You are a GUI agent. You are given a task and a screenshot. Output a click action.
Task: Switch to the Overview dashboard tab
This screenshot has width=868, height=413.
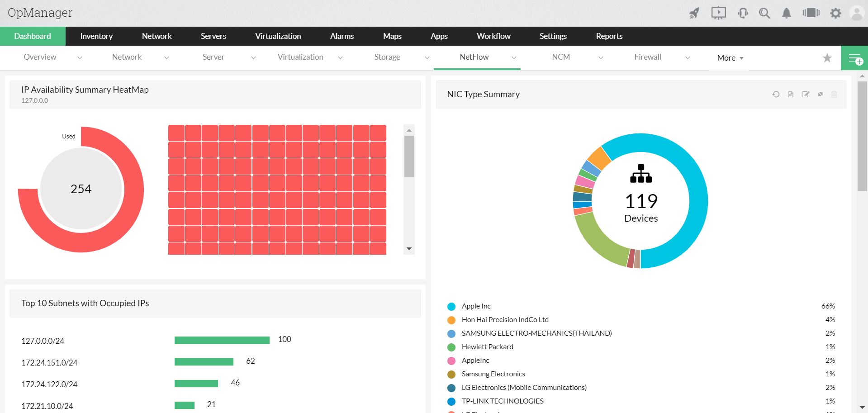tap(40, 57)
